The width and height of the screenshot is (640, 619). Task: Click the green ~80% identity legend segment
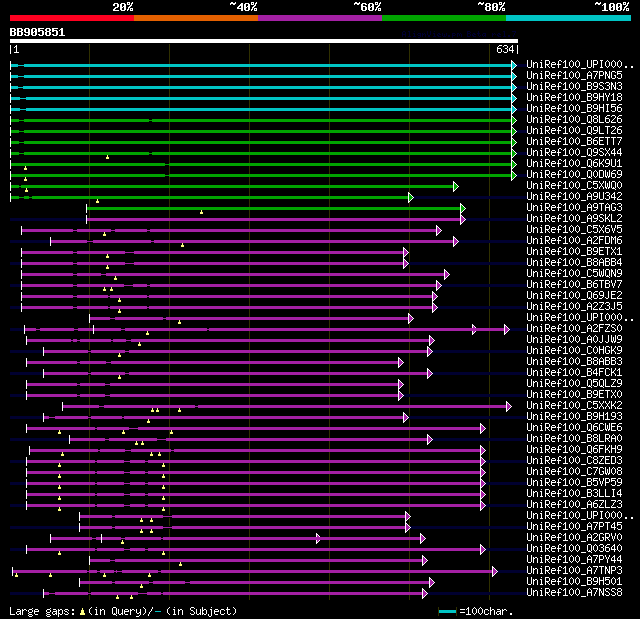pyautogui.click(x=444, y=18)
